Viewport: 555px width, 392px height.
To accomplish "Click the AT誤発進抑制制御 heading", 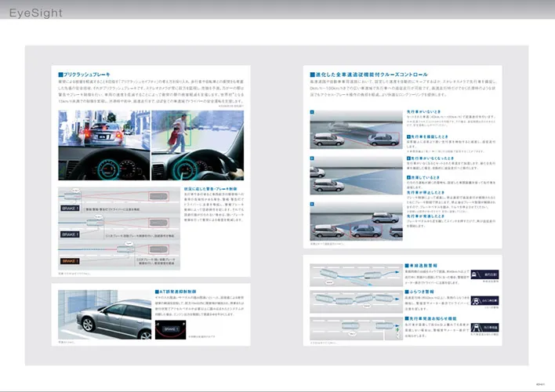I will [x=178, y=292].
